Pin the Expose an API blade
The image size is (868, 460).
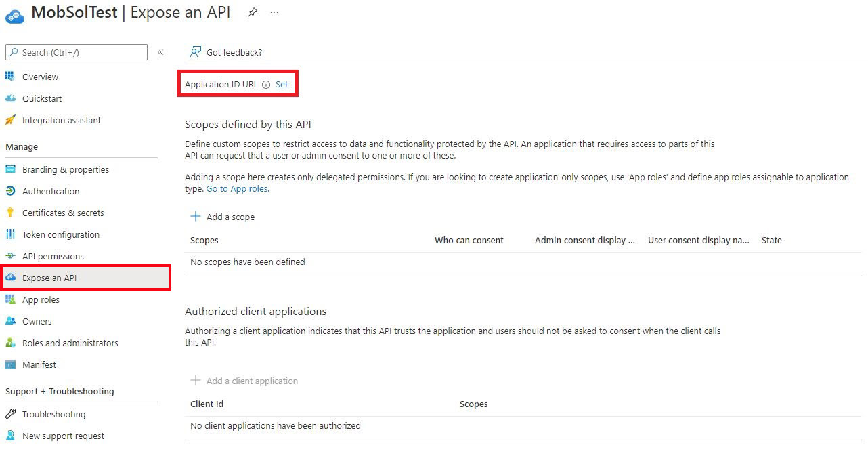click(x=252, y=12)
